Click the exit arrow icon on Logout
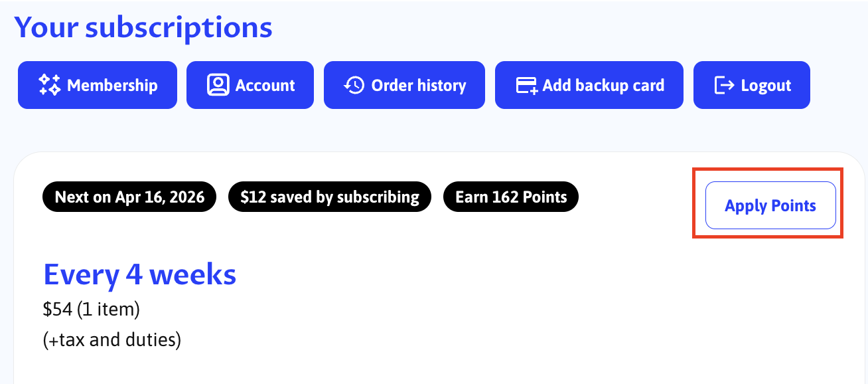The image size is (868, 384). (x=724, y=85)
